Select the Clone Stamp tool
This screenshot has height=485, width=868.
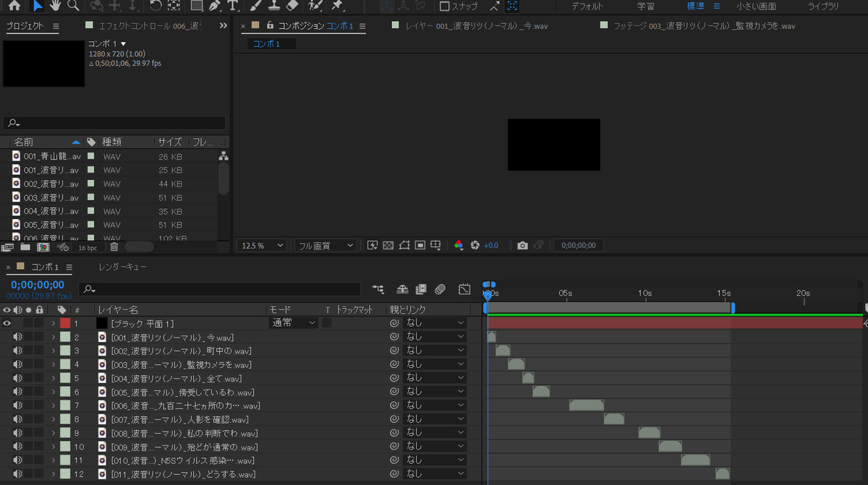pyautogui.click(x=273, y=6)
